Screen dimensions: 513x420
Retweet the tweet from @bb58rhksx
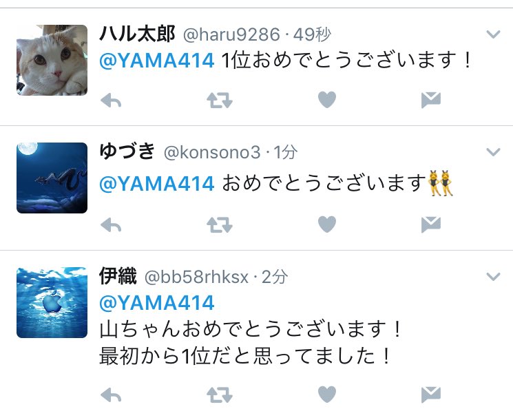pyautogui.click(x=220, y=395)
